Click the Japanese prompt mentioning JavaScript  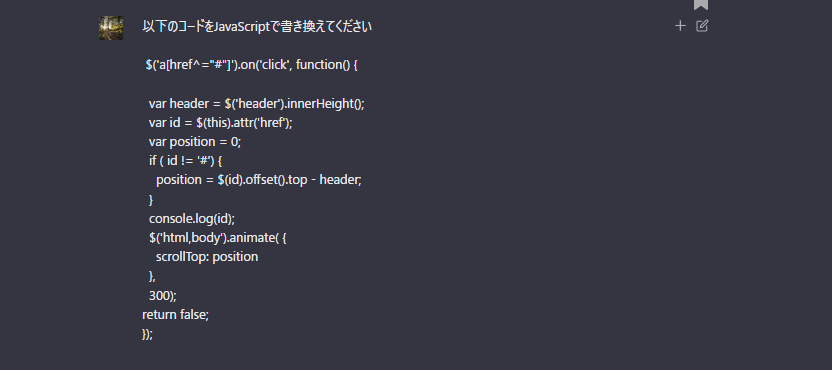257,27
